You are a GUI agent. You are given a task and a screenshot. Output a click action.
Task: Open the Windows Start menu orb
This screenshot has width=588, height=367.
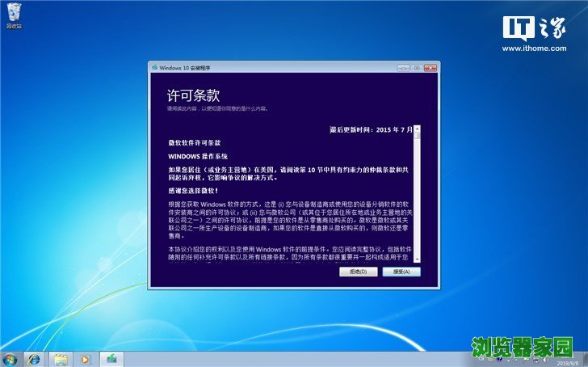click(x=11, y=358)
